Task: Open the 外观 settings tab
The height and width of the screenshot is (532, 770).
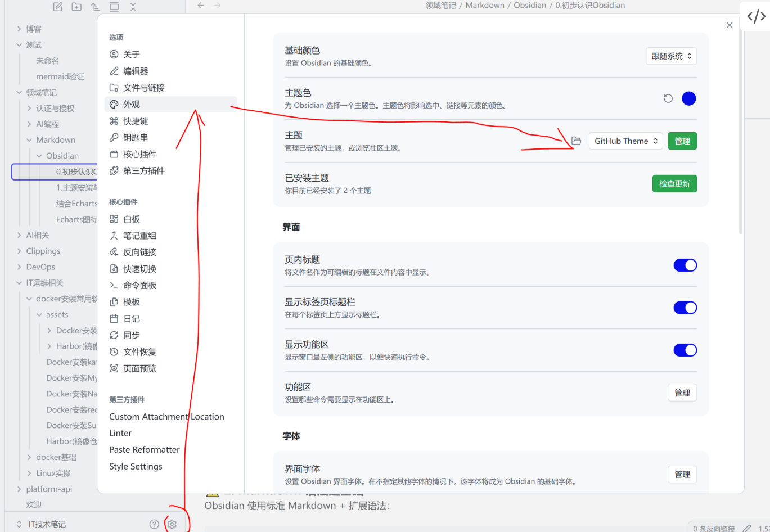Action: pyautogui.click(x=170, y=104)
